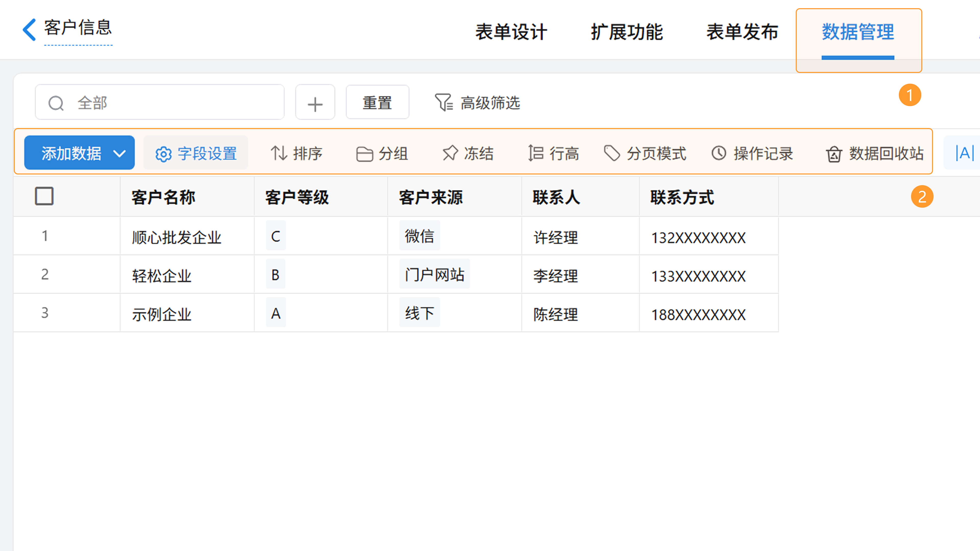Click the back arrow next to 客户信息
Image resolution: width=980 pixels, height=551 pixels.
coord(29,29)
